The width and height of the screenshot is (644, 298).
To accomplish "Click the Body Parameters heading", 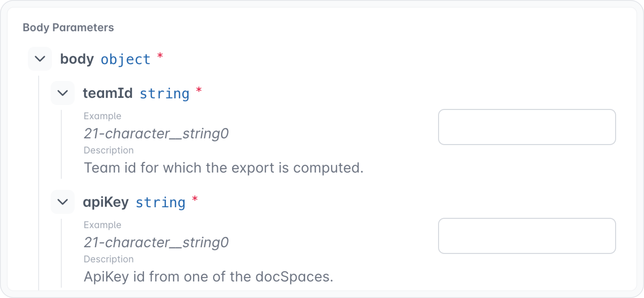I will point(68,28).
